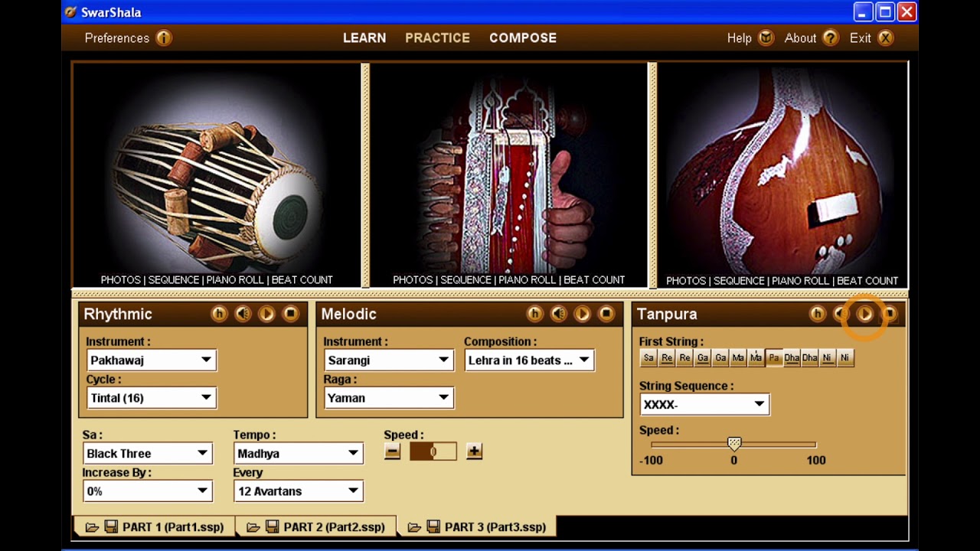Select underlined komal Re first string
The width and height of the screenshot is (980, 551).
667,357
